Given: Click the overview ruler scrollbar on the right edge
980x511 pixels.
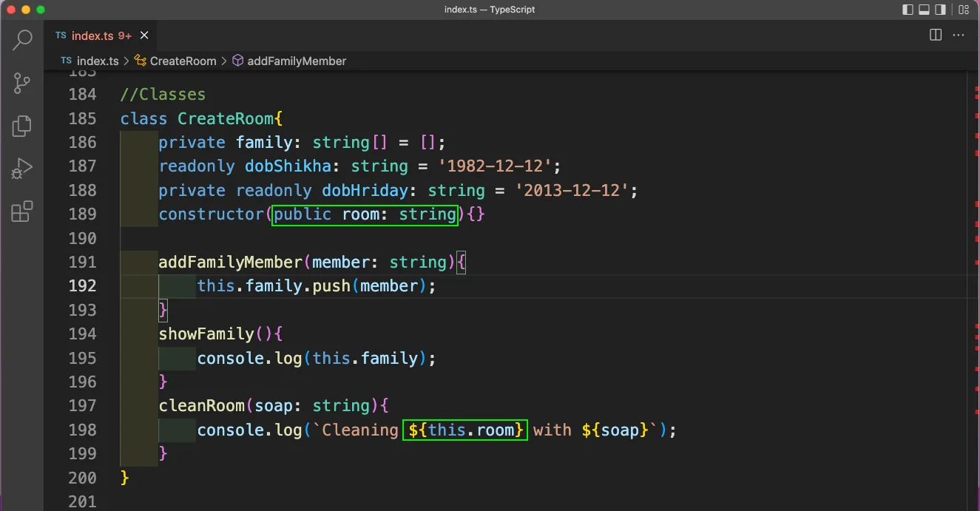Looking at the screenshot, I should coord(974,291).
